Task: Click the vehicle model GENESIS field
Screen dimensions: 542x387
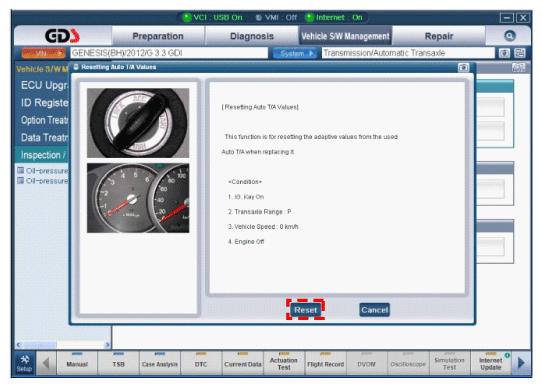Action: pyautogui.click(x=169, y=53)
